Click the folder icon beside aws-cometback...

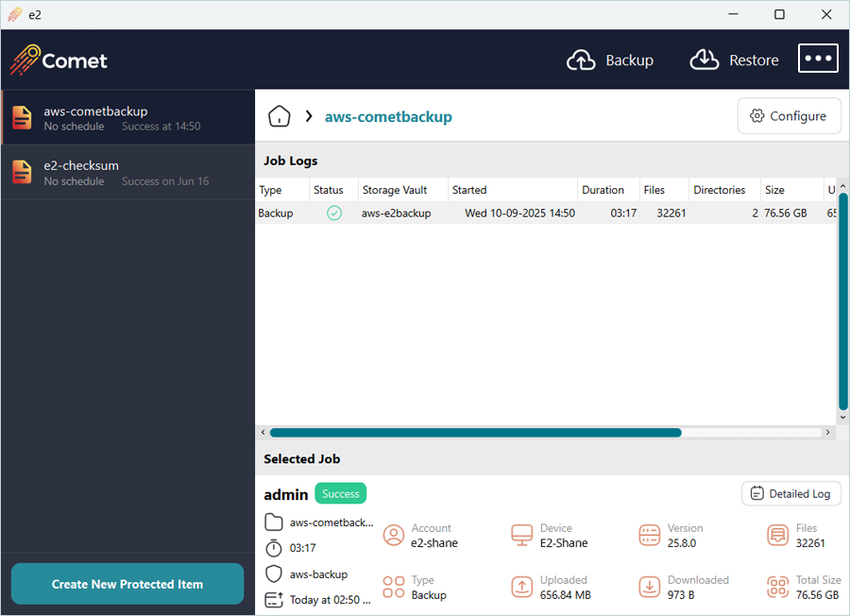click(274, 522)
